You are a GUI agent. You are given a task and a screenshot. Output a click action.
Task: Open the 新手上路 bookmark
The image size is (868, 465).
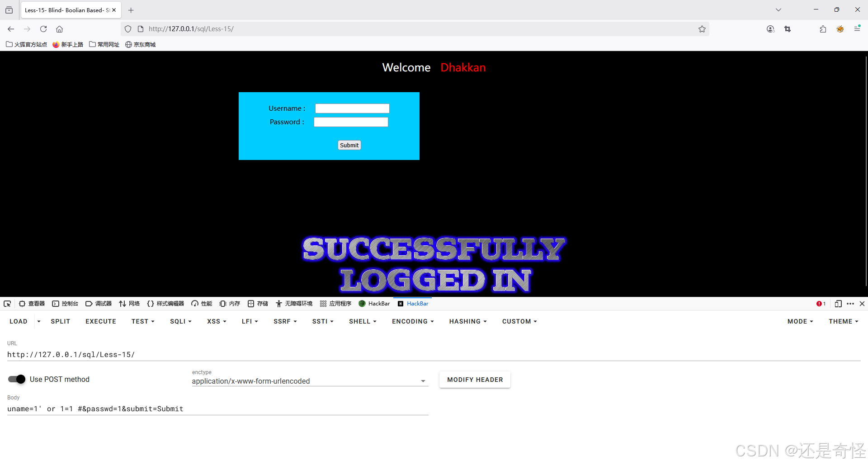68,44
